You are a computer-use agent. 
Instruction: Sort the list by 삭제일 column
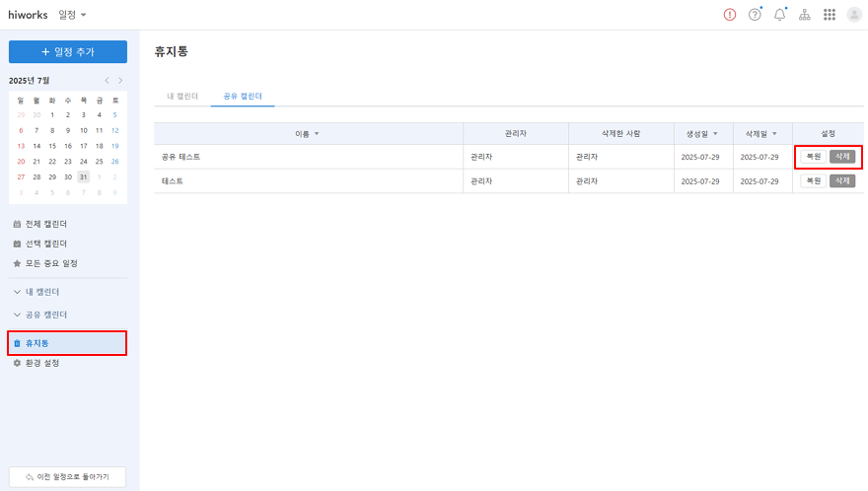(x=762, y=133)
